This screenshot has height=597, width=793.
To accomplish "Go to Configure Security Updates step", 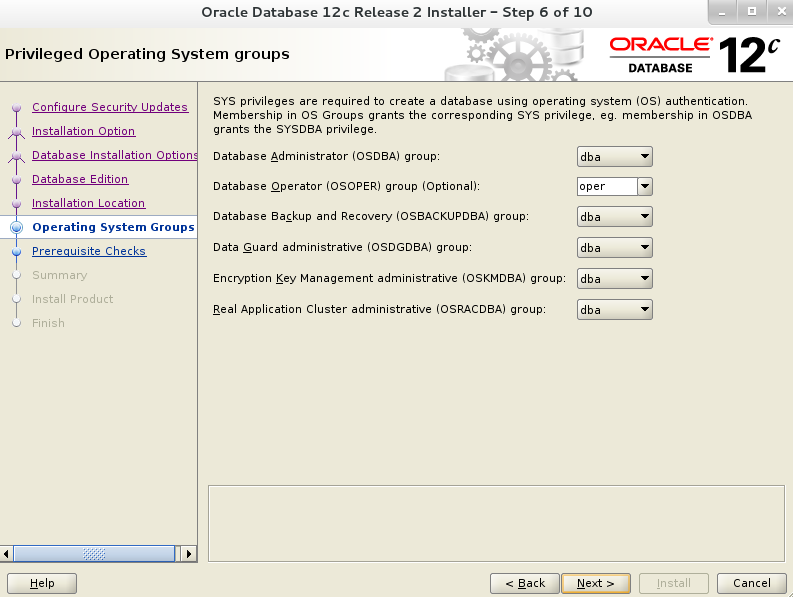I will click(110, 107).
